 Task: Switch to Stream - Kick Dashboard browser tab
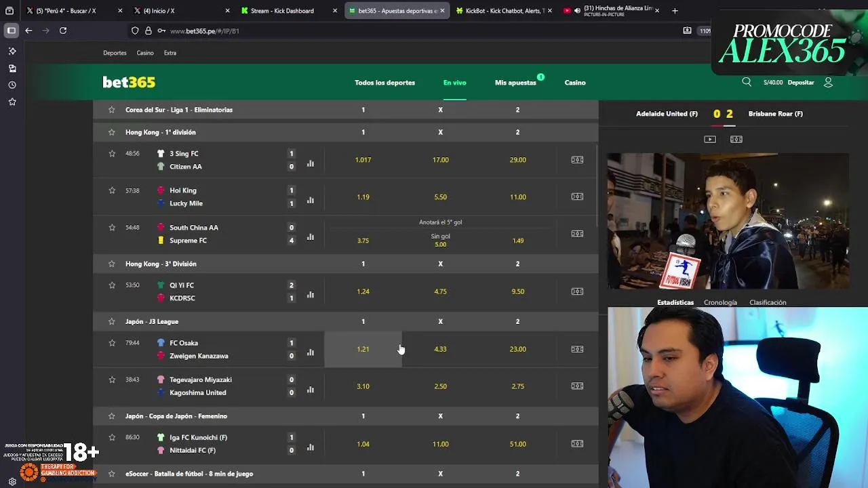coord(288,11)
